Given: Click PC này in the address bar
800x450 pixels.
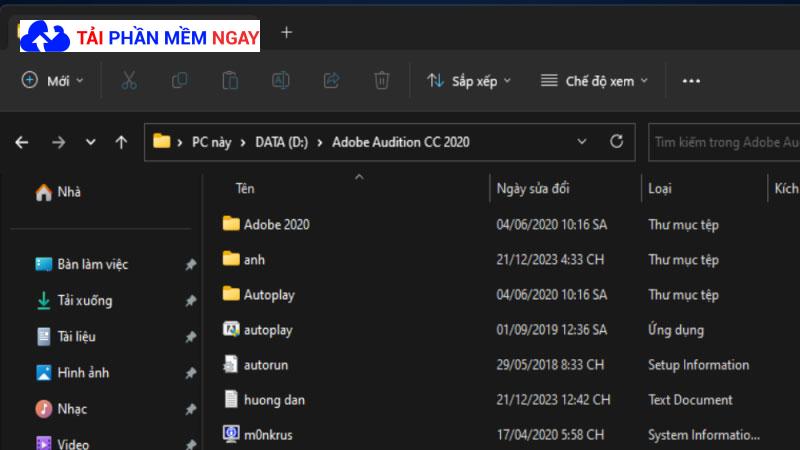Looking at the screenshot, I should pyautogui.click(x=211, y=142).
